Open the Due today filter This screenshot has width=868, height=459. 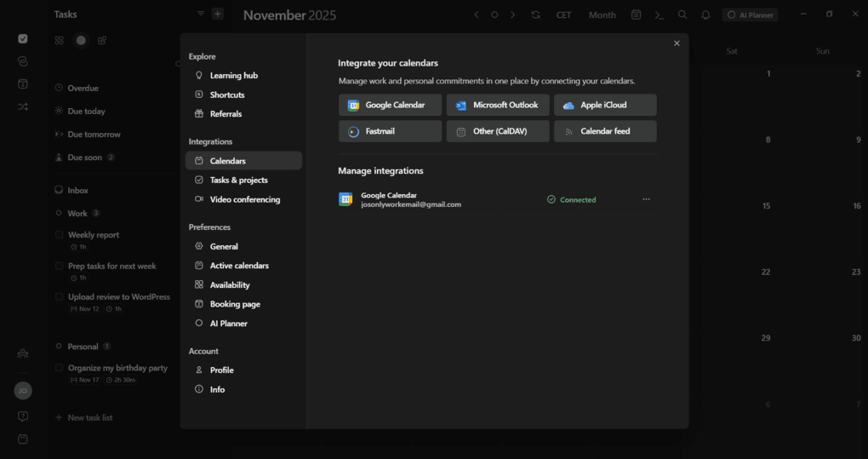point(80,112)
